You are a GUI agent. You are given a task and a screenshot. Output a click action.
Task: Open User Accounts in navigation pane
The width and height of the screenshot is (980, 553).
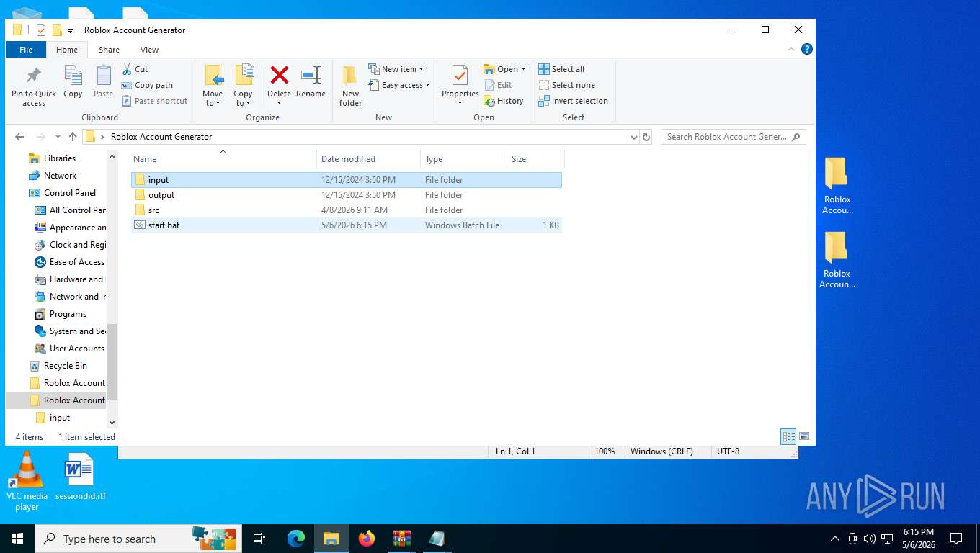coord(76,349)
